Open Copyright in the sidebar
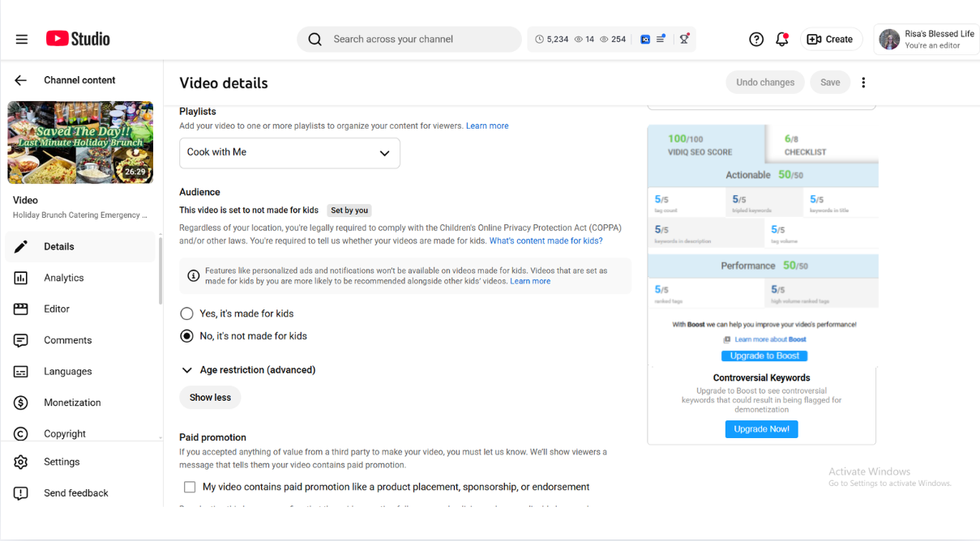The height and width of the screenshot is (541, 980). tap(80, 433)
